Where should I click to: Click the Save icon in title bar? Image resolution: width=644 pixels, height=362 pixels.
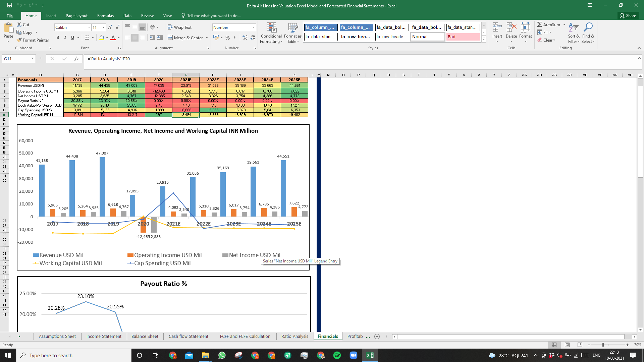click(9, 5)
